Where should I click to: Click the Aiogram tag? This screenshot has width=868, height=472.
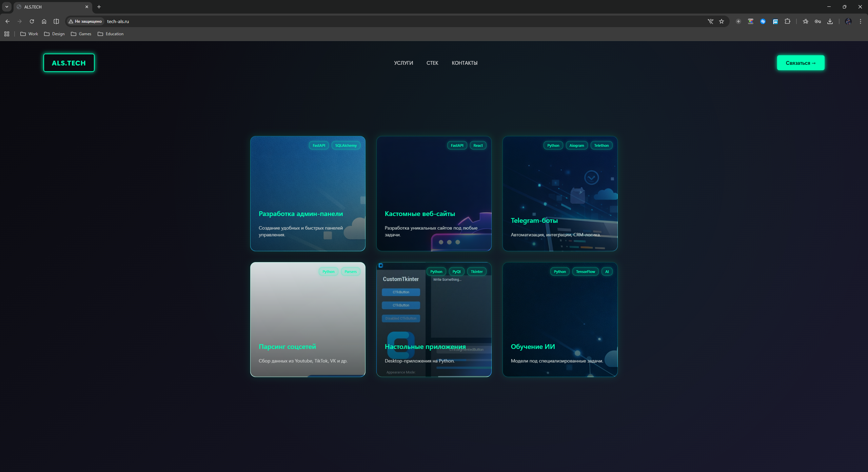[x=576, y=145]
